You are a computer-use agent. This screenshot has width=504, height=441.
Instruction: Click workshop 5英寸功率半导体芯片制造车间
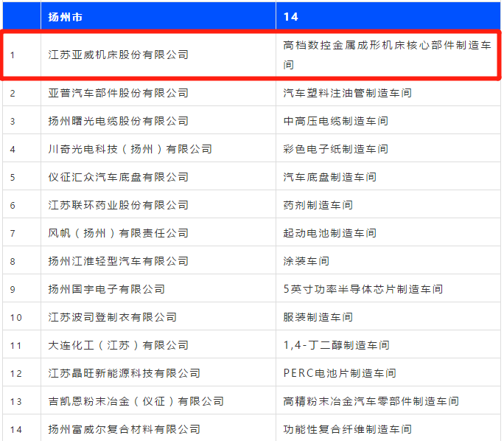click(363, 289)
